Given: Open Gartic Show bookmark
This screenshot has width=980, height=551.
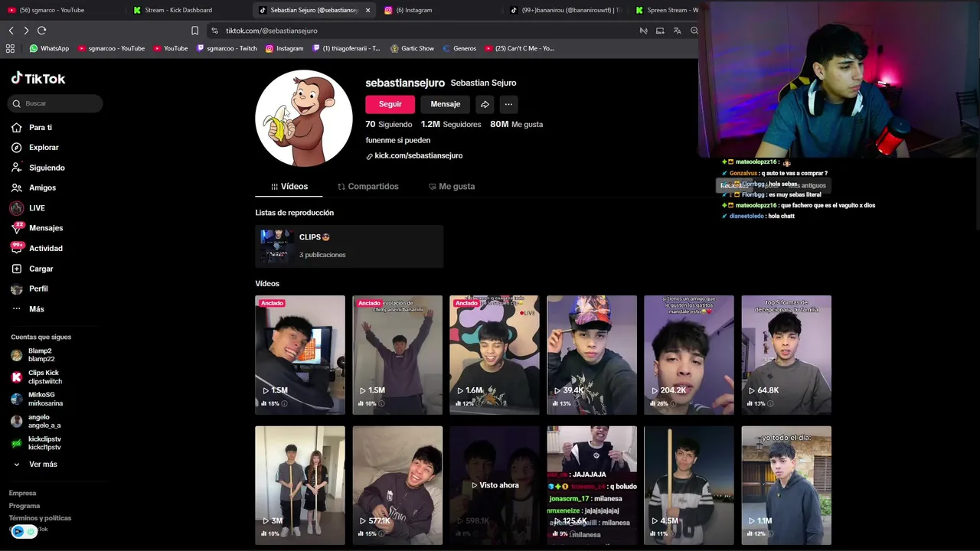Looking at the screenshot, I should point(412,48).
